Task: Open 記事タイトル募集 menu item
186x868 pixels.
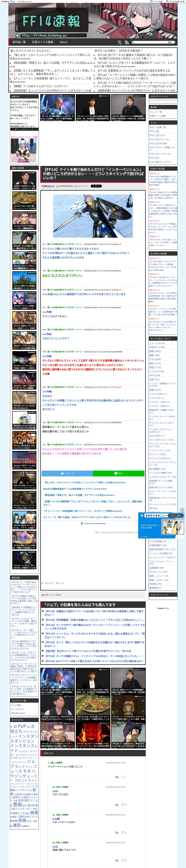Action: coord(43,42)
